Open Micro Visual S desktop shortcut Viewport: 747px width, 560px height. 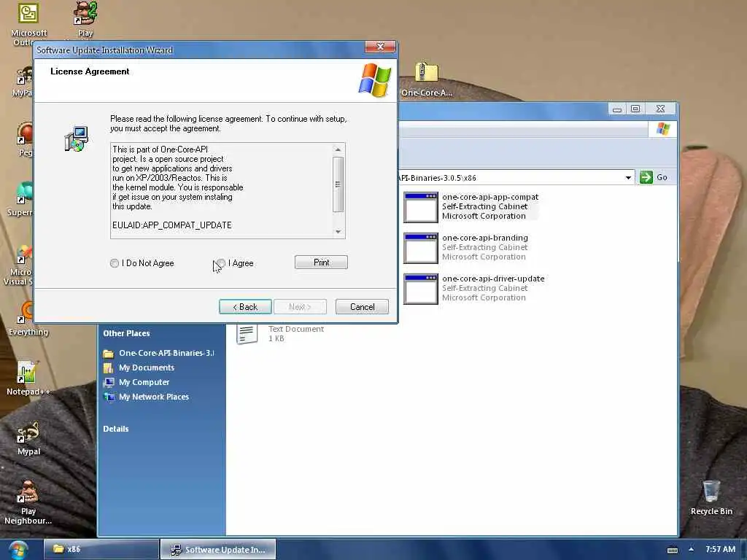(x=19, y=265)
